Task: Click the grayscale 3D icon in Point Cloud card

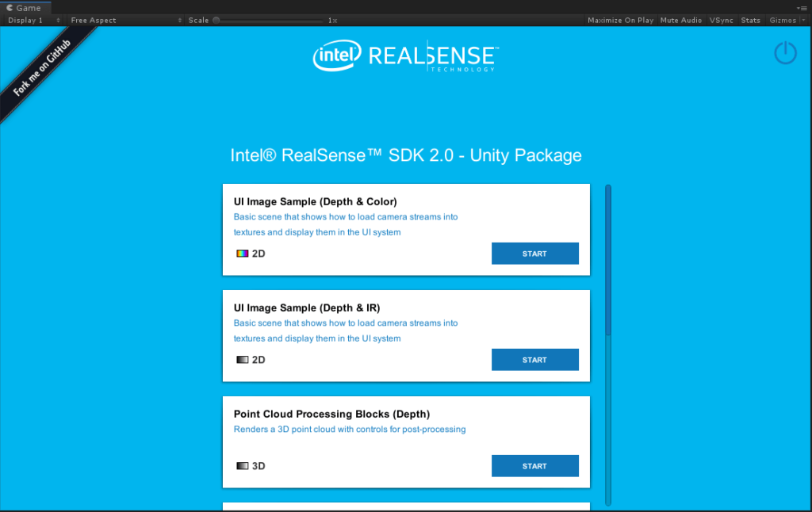Action: [243, 466]
